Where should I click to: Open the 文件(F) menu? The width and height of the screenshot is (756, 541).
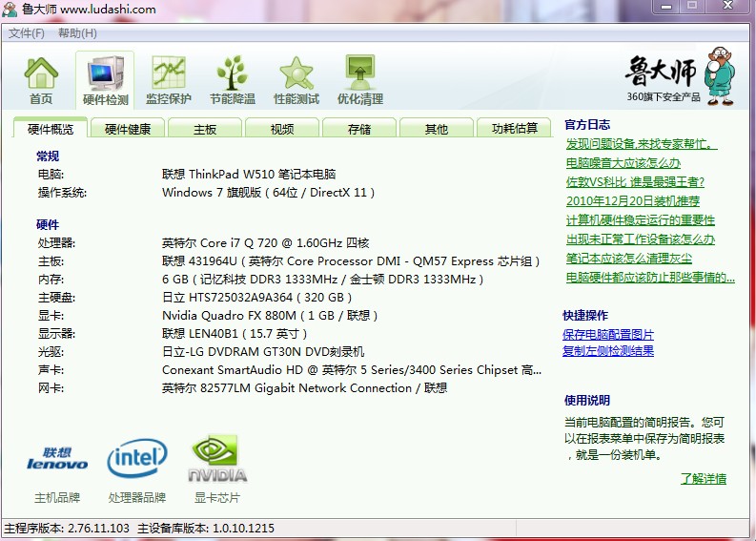pos(27,33)
